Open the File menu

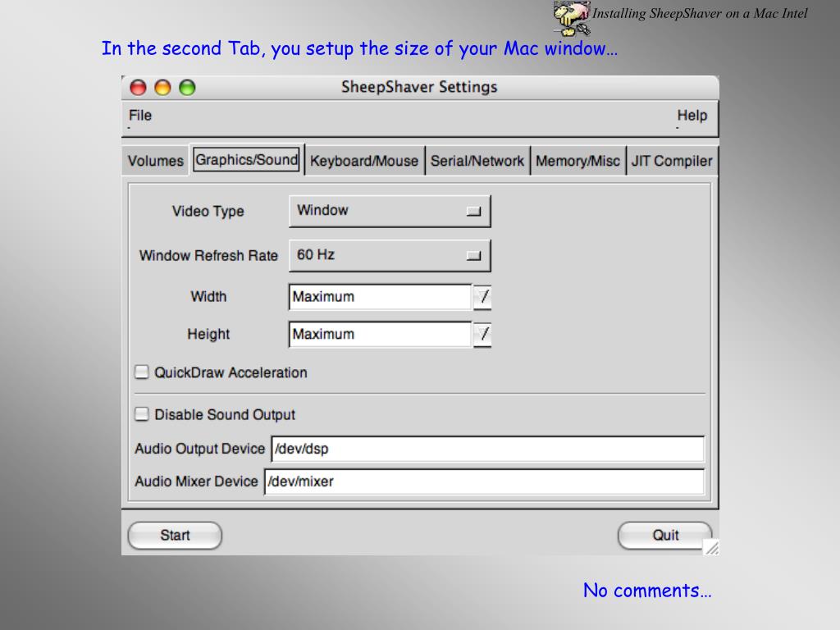click(140, 116)
